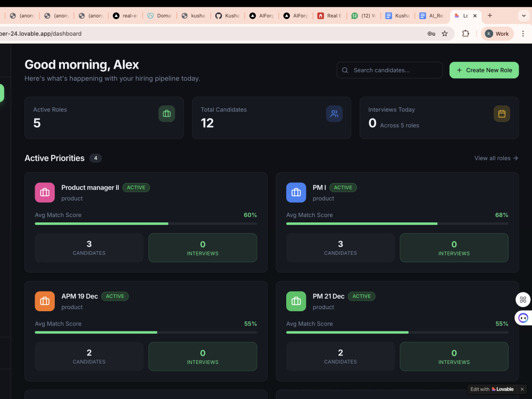Click APM 19 Dec match score bar

(146, 332)
